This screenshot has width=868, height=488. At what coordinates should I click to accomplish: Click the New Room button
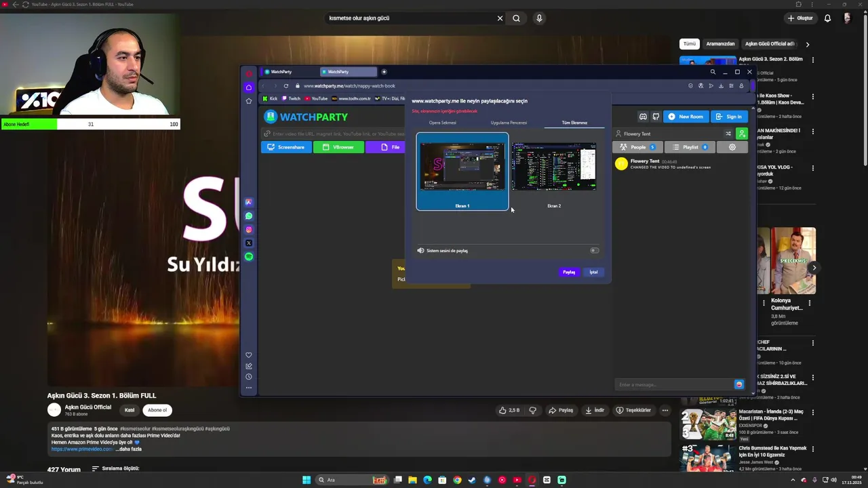pyautogui.click(x=686, y=117)
